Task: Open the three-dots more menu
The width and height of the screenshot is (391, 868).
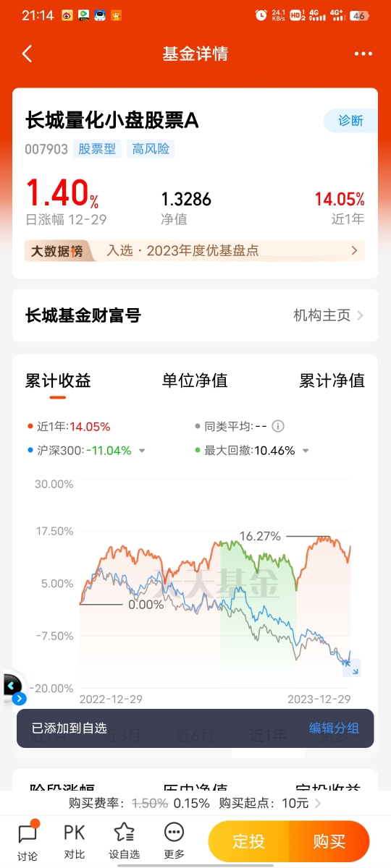Action: tap(363, 54)
